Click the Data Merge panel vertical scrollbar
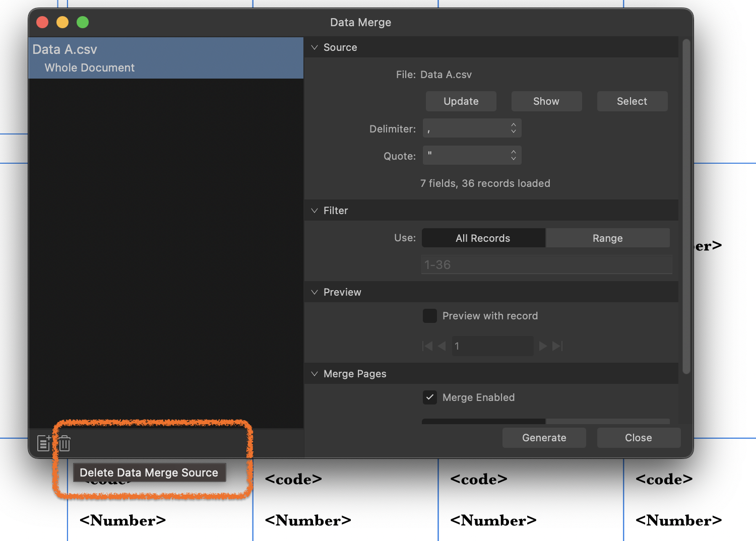The height and width of the screenshot is (541, 756). (686, 207)
